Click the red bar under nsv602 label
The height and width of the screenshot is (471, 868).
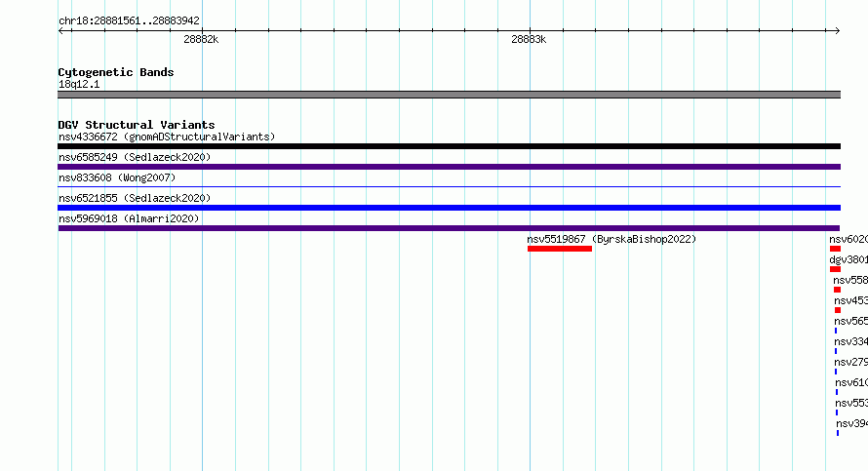[x=836, y=249]
